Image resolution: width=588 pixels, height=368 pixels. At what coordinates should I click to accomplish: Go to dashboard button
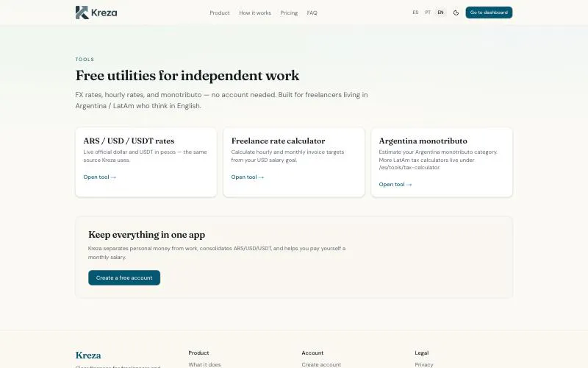point(489,13)
